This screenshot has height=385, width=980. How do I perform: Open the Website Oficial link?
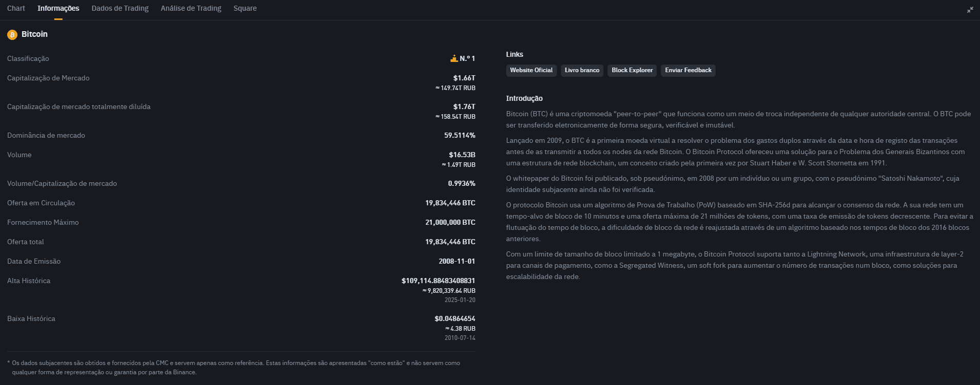click(x=531, y=70)
